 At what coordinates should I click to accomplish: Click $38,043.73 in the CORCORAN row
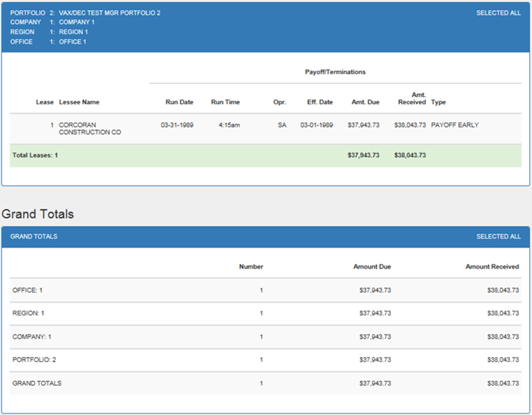click(410, 125)
